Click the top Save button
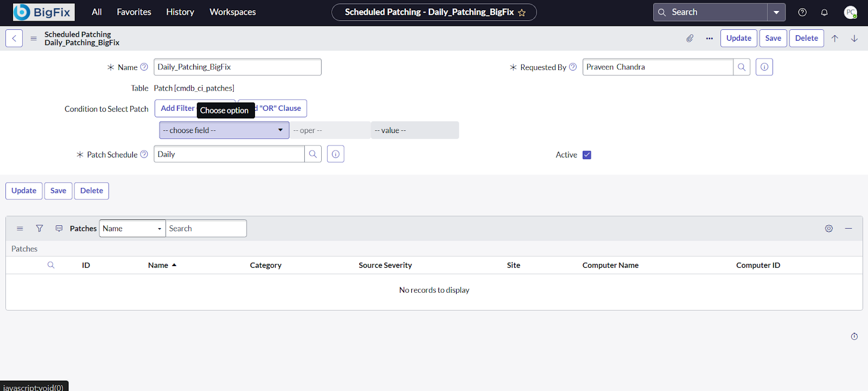 [x=773, y=38]
